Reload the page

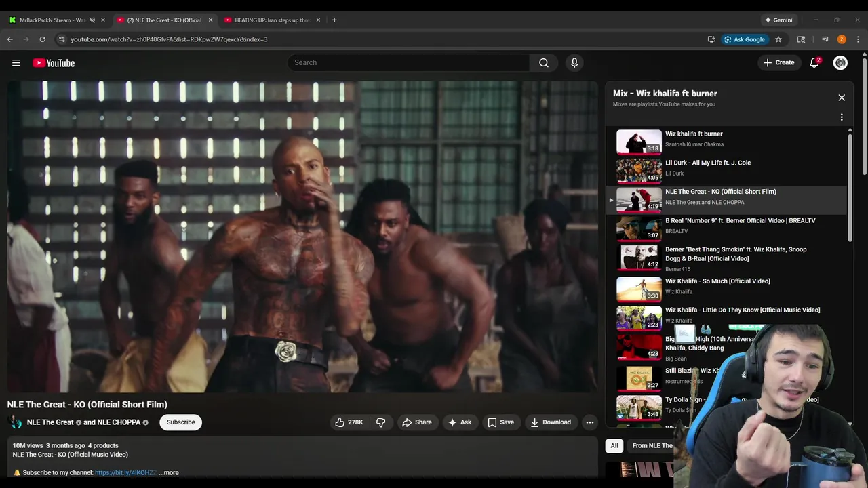(x=42, y=39)
